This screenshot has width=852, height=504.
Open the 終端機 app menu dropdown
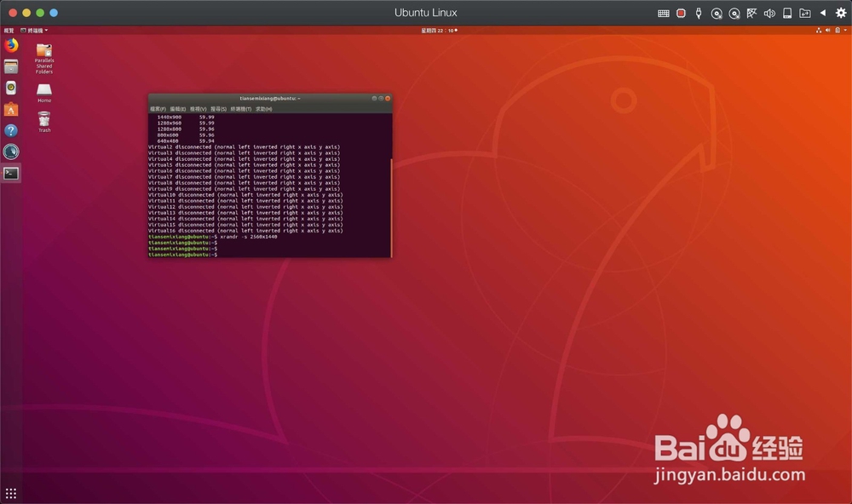[34, 31]
